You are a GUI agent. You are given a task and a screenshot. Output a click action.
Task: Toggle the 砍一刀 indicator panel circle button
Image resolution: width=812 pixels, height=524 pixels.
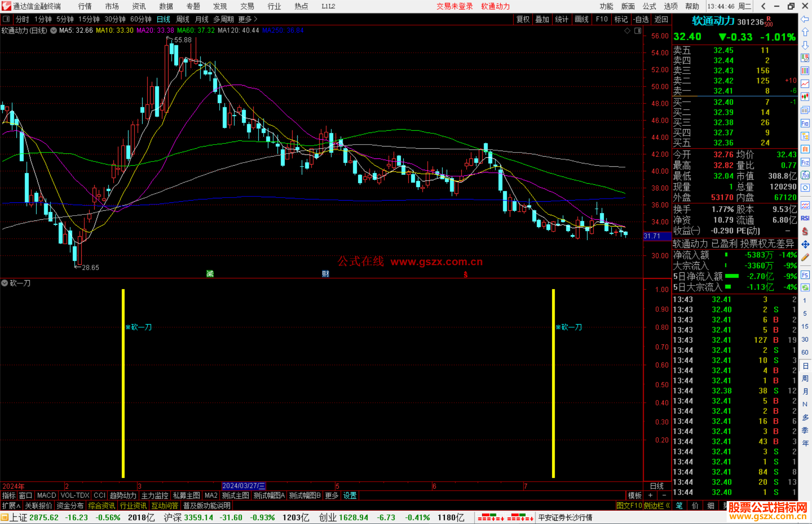pos(5,283)
